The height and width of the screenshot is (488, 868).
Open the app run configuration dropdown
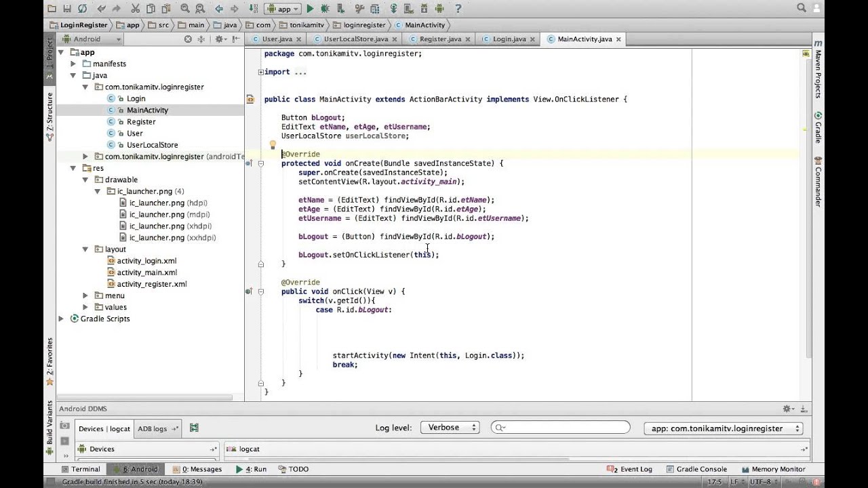coord(282,9)
